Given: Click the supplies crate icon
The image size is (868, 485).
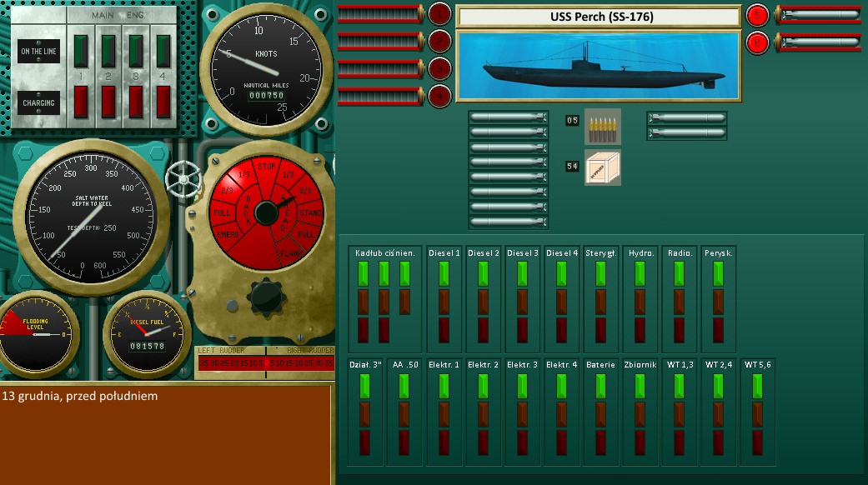Looking at the screenshot, I should (x=602, y=167).
